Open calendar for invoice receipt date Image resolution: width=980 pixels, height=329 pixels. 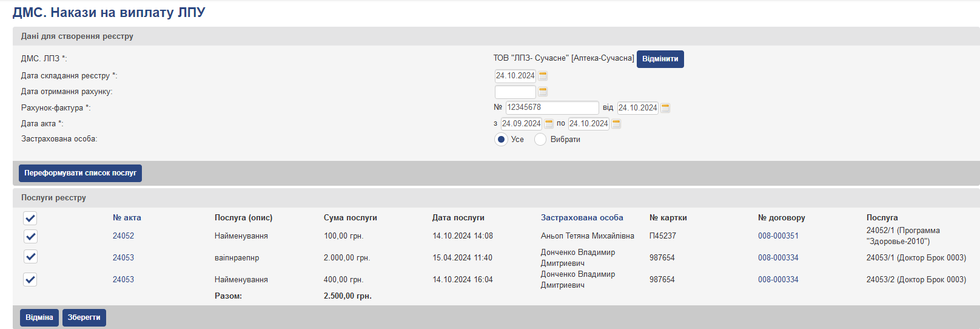click(x=543, y=92)
